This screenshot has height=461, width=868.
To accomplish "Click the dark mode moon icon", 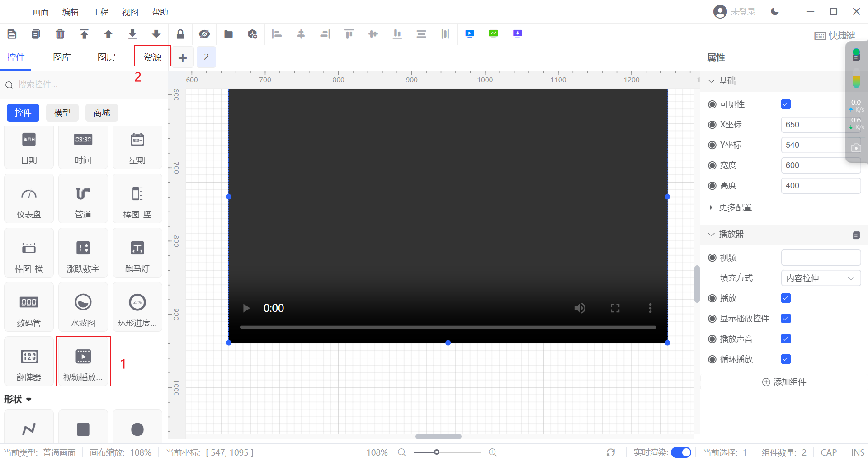I will point(775,12).
